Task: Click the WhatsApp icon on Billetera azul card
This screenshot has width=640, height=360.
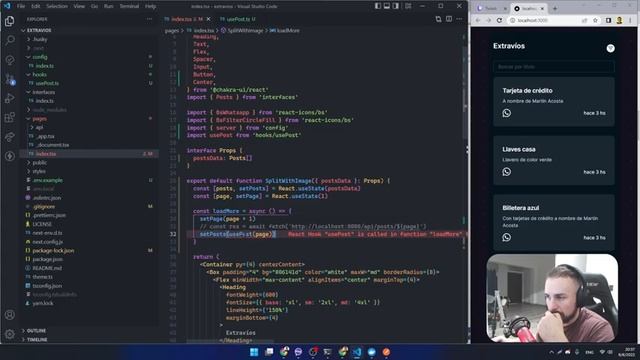Action: tap(507, 237)
